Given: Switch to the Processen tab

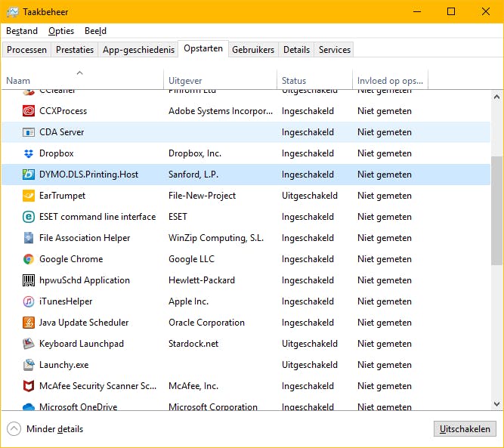Looking at the screenshot, I should pos(27,50).
